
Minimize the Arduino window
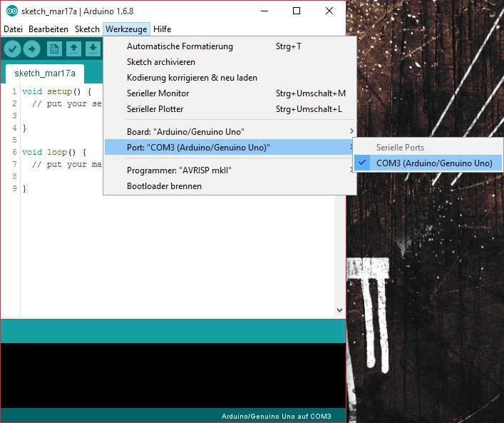click(x=264, y=11)
